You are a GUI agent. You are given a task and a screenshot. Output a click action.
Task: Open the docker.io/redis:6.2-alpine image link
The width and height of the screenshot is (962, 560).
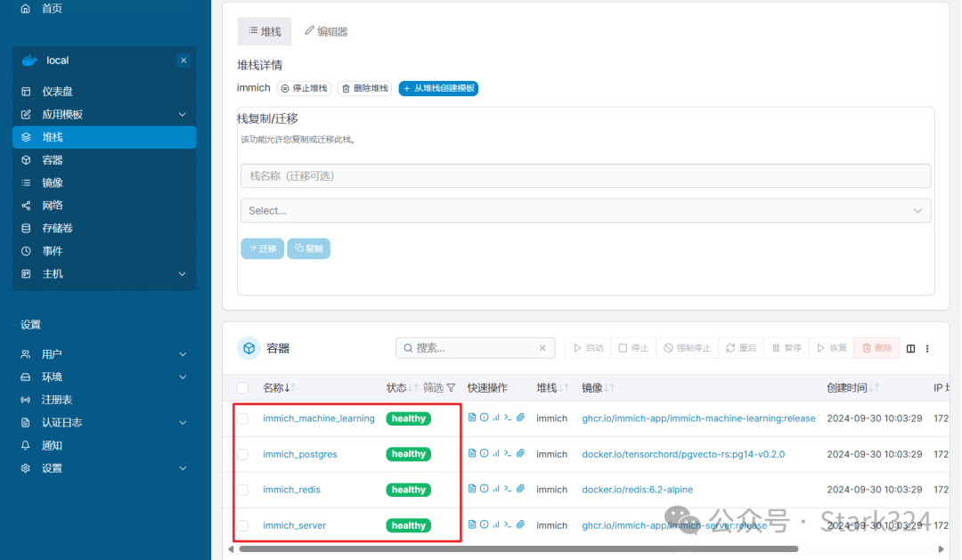[638, 490]
